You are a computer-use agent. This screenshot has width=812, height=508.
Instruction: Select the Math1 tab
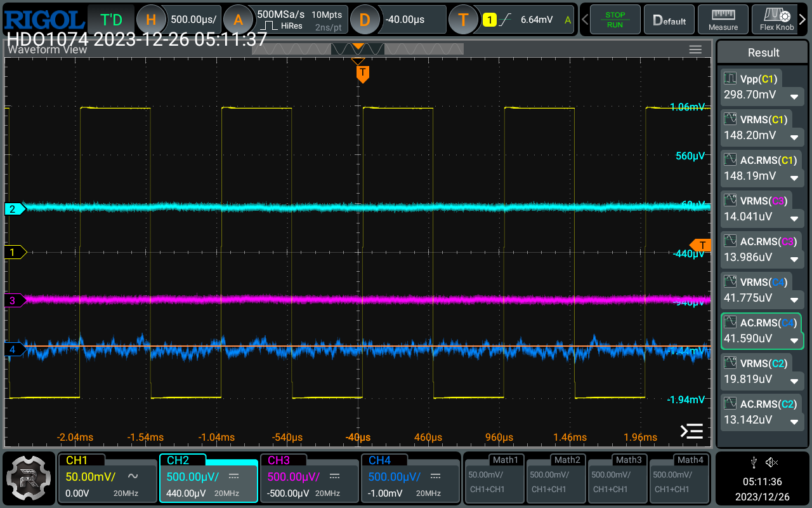(x=505, y=460)
